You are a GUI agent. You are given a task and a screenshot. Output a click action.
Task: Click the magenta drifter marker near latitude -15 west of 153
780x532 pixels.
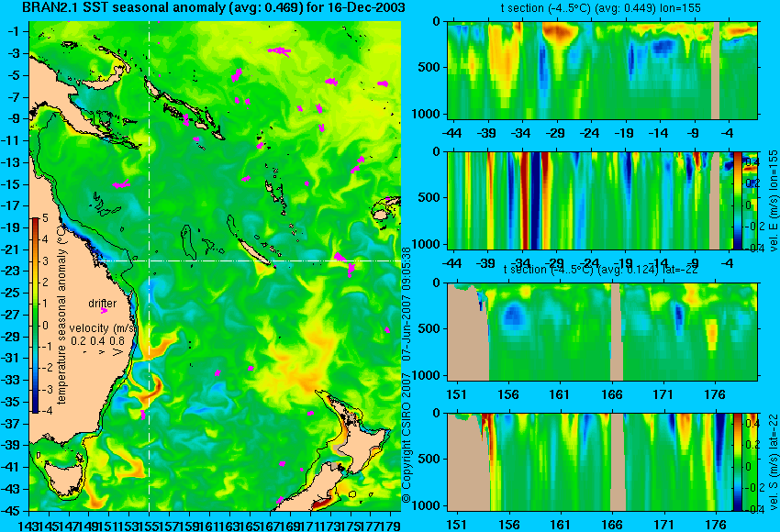tap(121, 184)
